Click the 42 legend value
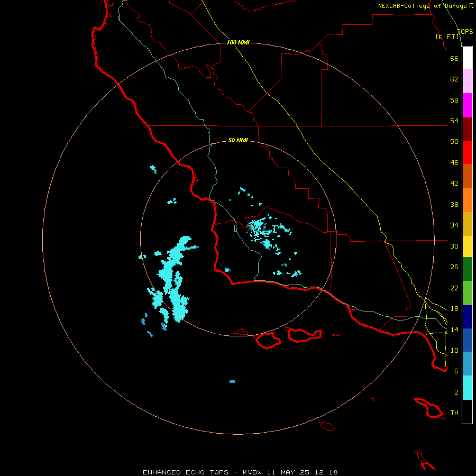 tap(454, 184)
